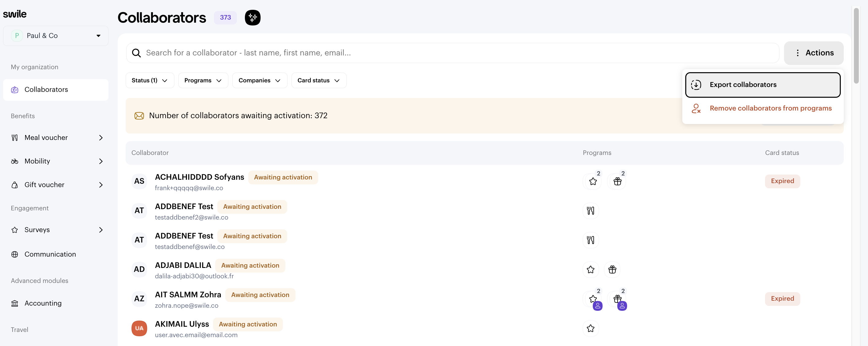Click the Collaborator column header

point(150,153)
